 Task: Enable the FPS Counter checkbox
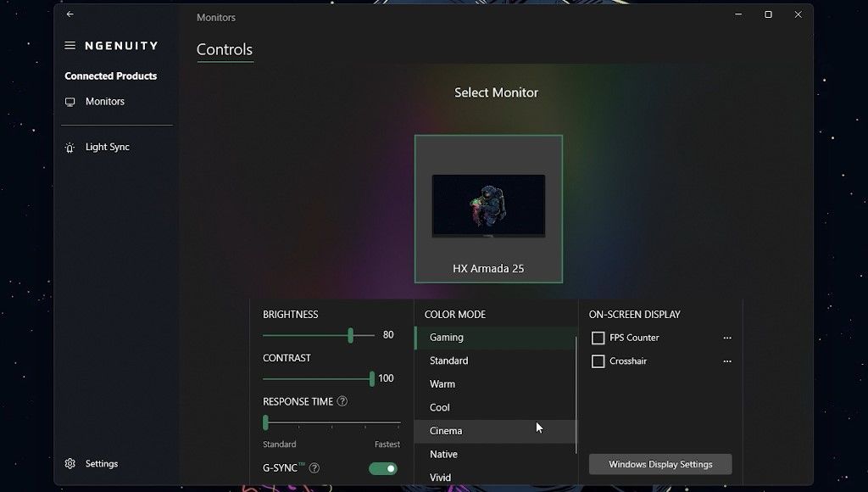click(598, 338)
